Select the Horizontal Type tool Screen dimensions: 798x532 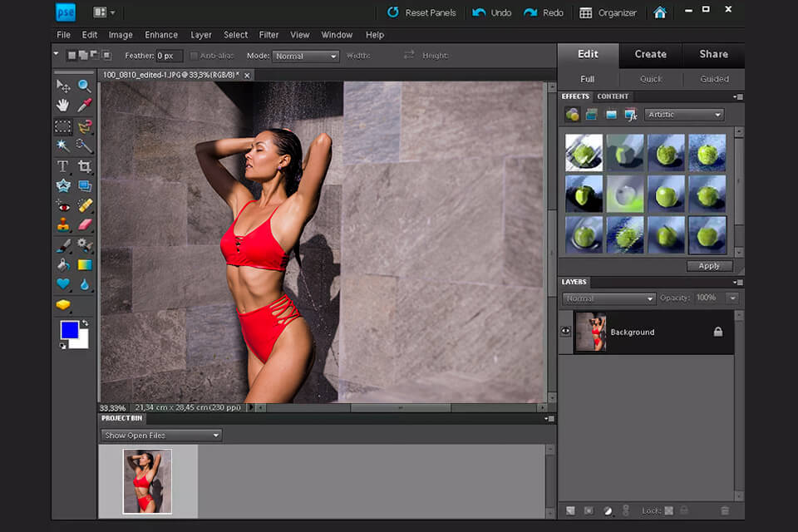[63, 166]
